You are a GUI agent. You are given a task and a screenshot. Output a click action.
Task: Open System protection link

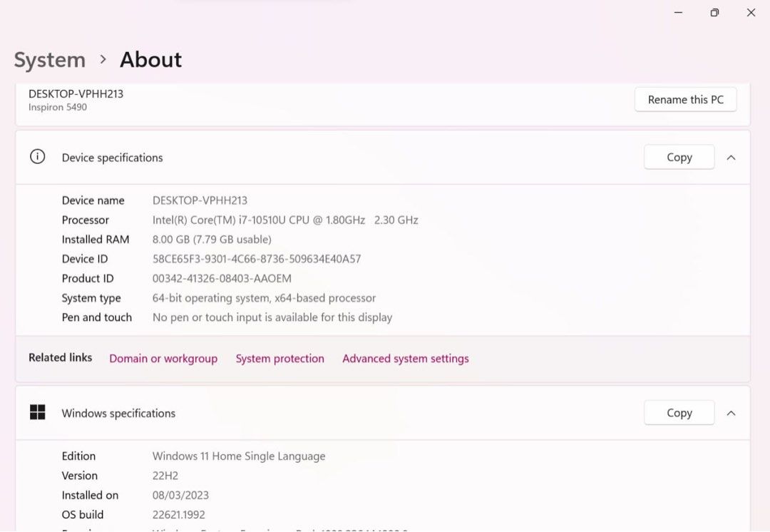click(x=280, y=359)
